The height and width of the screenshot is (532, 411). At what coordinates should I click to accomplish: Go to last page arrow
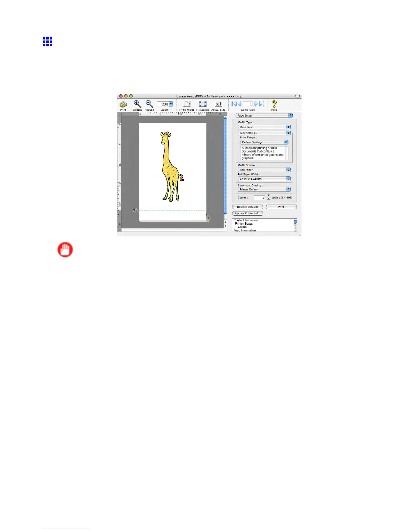(x=262, y=104)
